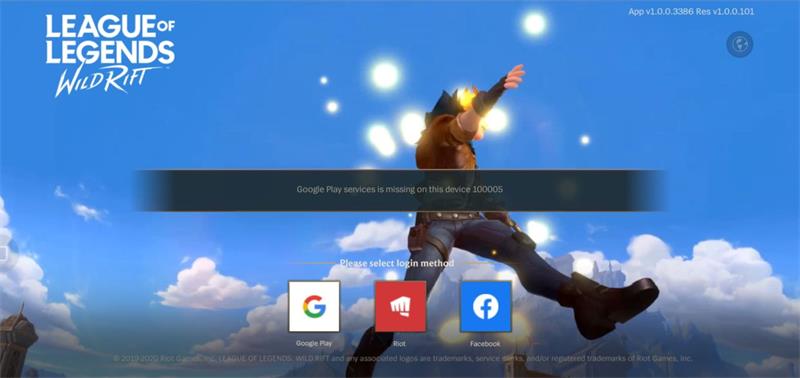The width and height of the screenshot is (800, 378).
Task: Click the error message text with code 100005
Action: pos(400,189)
